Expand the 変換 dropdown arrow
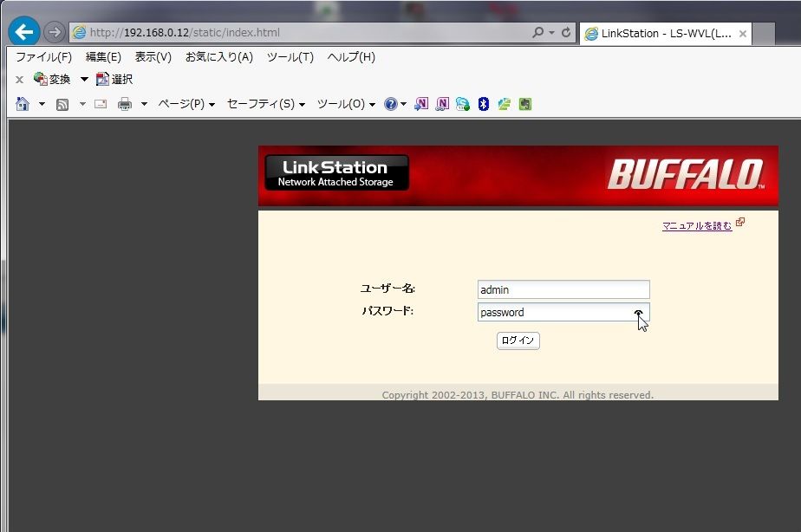 point(84,79)
